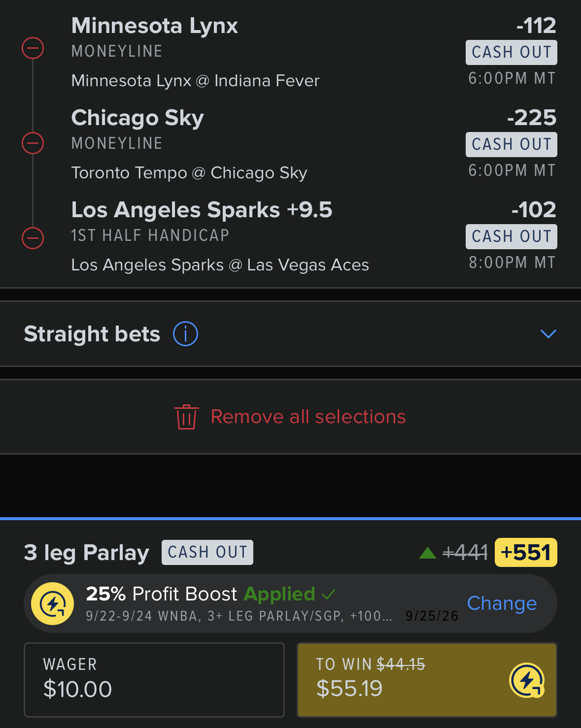
Task: Open Straight bets info icon
Action: click(185, 334)
